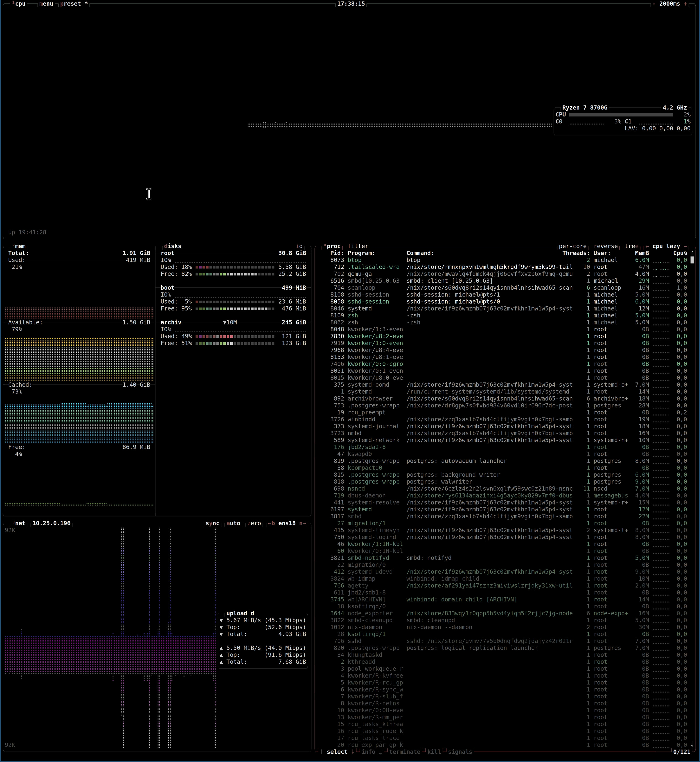Select the smbd-notifyd process row

508,558
